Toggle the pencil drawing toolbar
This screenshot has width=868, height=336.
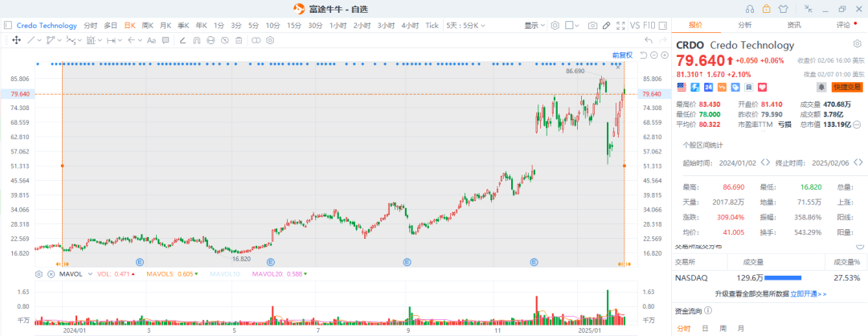tap(606, 26)
